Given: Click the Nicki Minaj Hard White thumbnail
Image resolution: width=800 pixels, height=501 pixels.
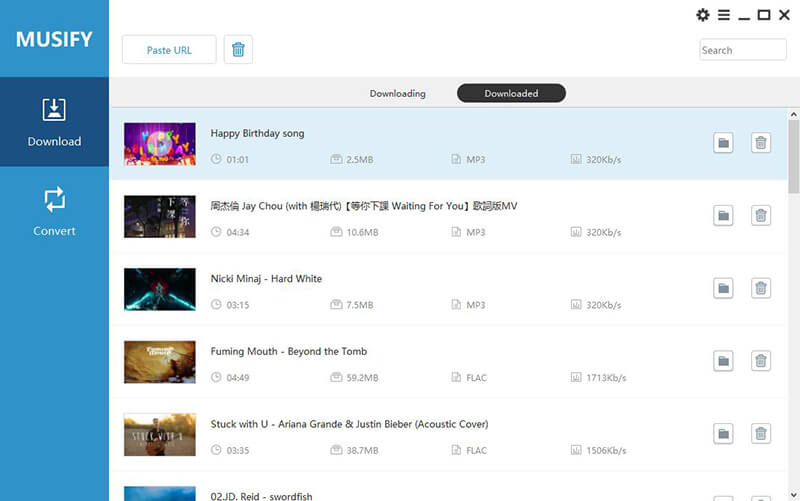Looking at the screenshot, I should point(160,289).
